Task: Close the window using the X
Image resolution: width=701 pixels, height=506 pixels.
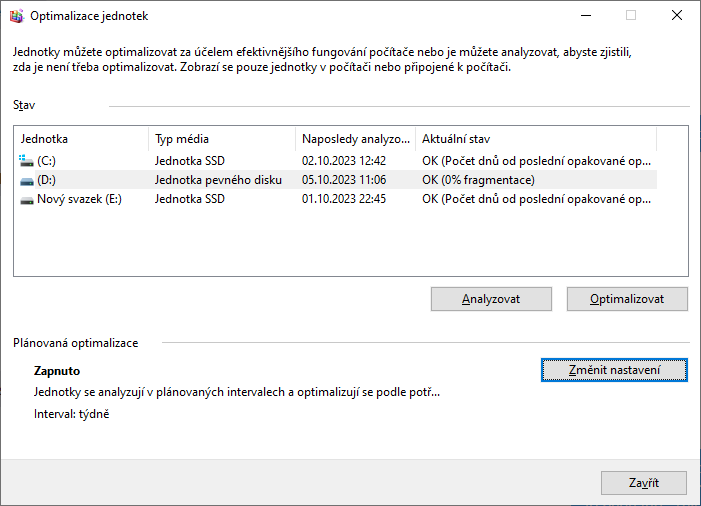Action: (676, 16)
